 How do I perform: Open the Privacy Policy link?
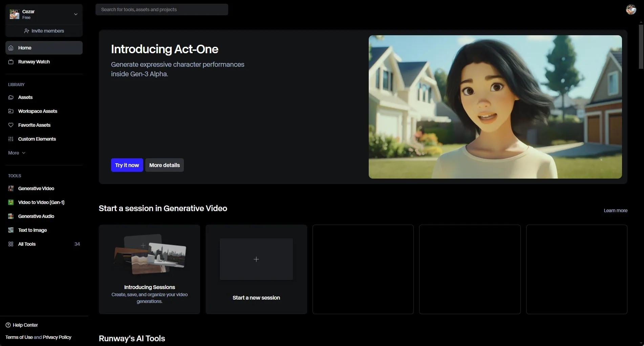tap(57, 337)
